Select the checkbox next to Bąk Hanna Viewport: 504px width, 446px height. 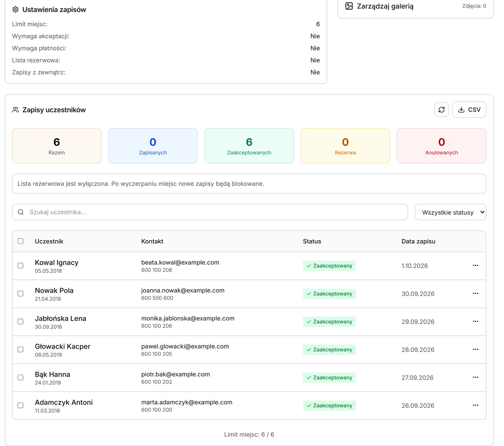(21, 378)
